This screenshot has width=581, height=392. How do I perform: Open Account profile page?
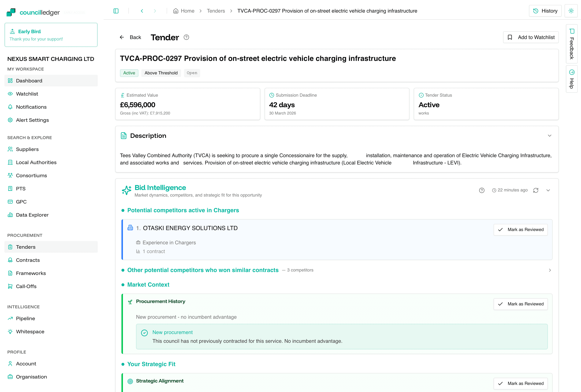[x=51, y=364]
